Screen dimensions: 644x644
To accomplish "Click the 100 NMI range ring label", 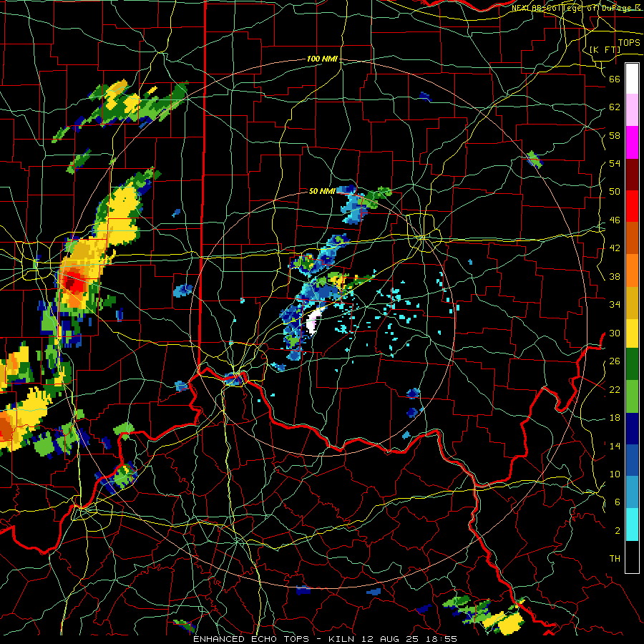I will [322, 59].
